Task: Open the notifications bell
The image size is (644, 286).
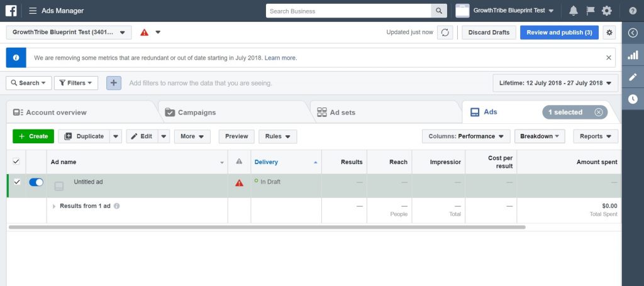Action: pyautogui.click(x=574, y=11)
